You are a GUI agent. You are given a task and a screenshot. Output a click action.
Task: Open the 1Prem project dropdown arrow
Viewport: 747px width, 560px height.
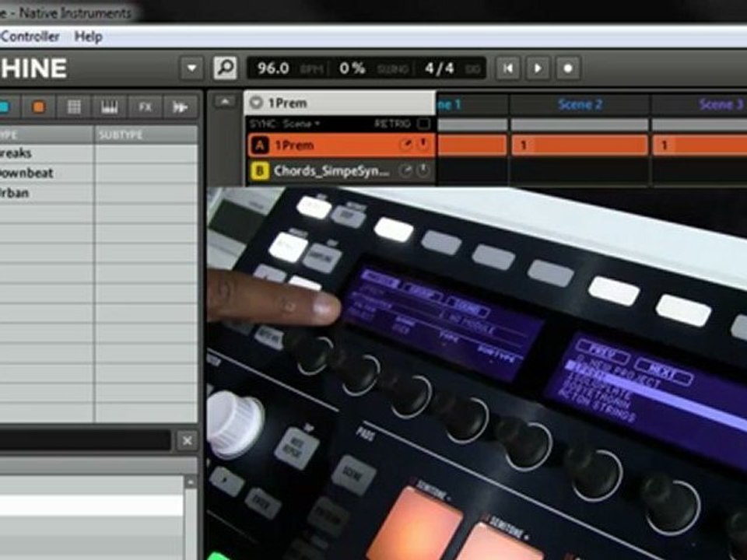(257, 103)
